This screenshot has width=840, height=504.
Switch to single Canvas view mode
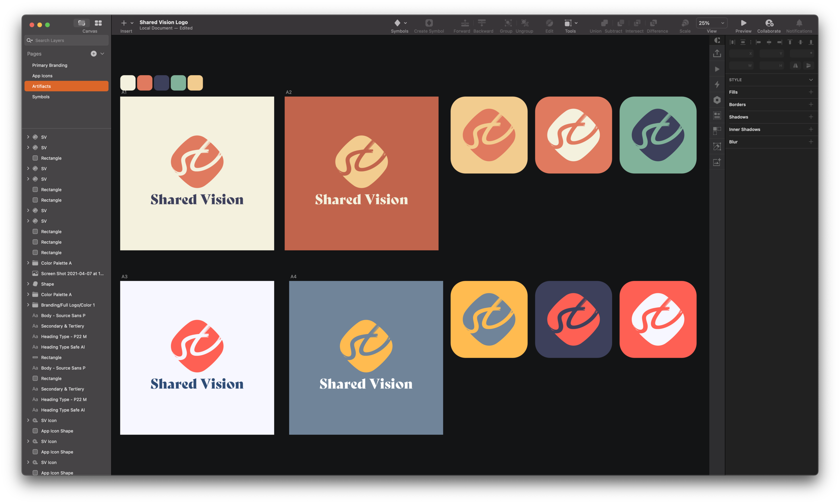click(82, 23)
